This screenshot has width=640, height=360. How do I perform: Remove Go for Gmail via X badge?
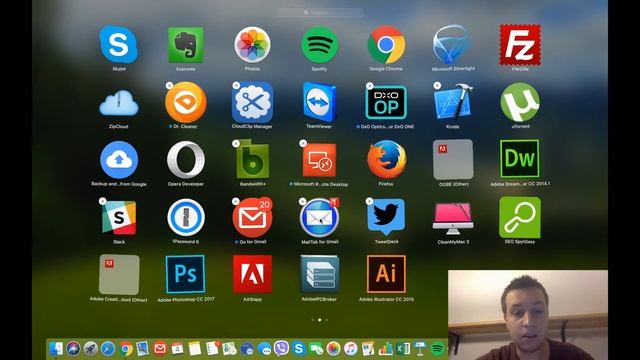pyautogui.click(x=236, y=201)
